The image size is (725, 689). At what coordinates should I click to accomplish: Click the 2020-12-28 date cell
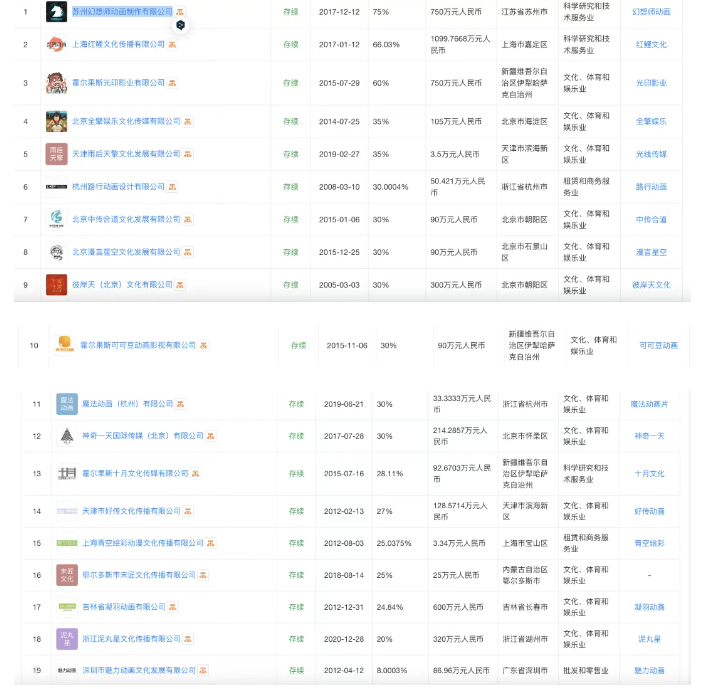click(x=344, y=639)
